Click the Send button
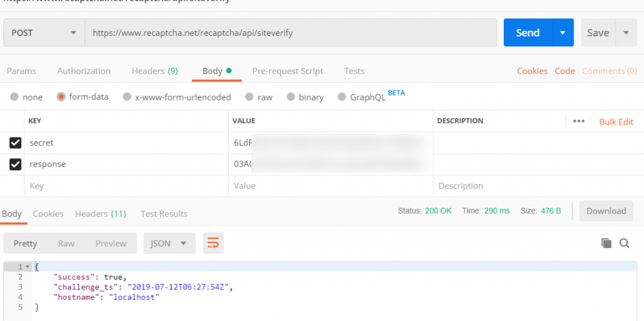This screenshot has height=321, width=644. pyautogui.click(x=527, y=33)
